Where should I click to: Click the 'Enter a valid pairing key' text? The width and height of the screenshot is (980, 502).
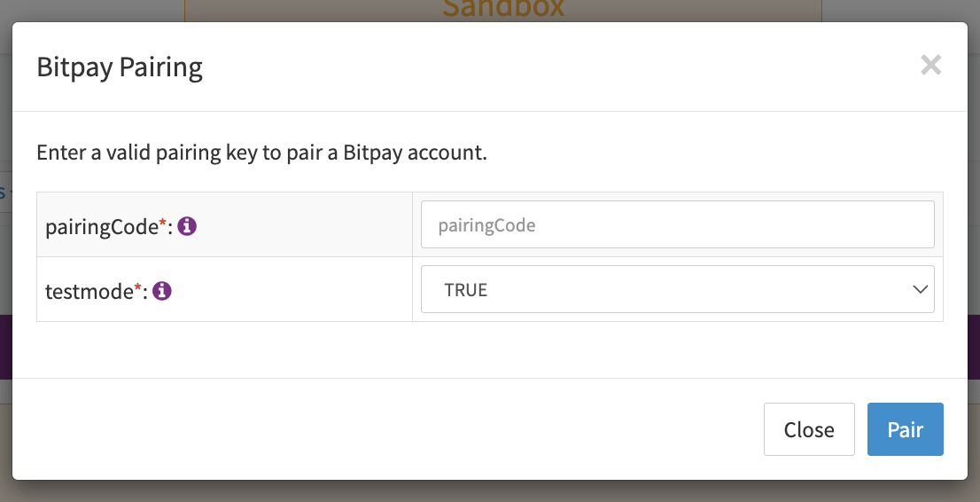pyautogui.click(x=261, y=153)
